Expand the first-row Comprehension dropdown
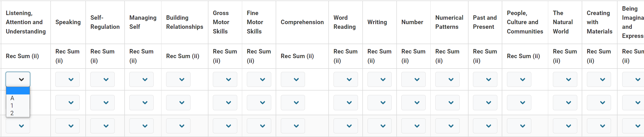 tap(293, 79)
